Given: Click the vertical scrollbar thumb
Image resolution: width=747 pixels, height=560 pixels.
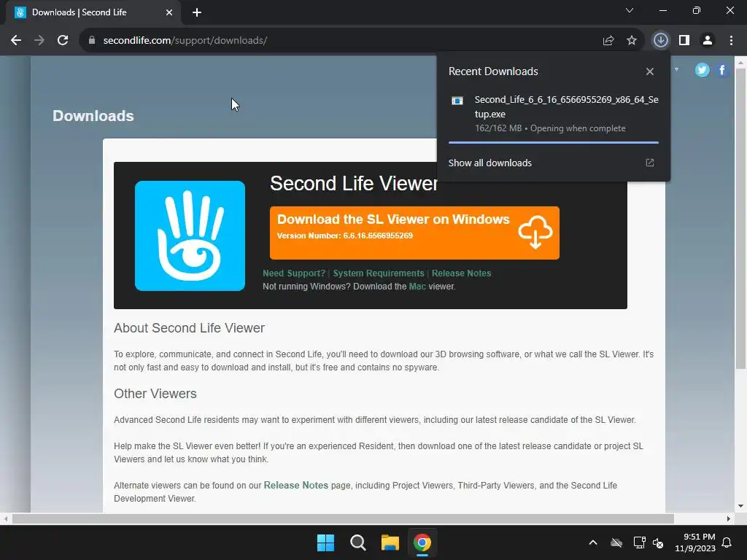Looking at the screenshot, I should click(x=740, y=219).
